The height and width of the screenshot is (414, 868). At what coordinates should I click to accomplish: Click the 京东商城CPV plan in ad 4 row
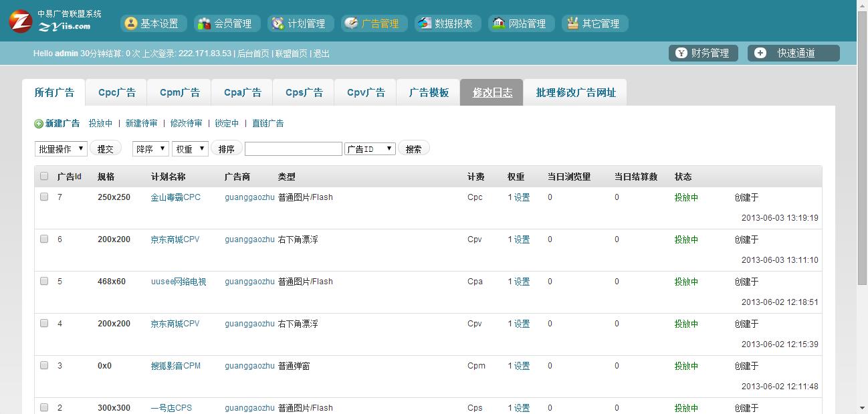[175, 324]
